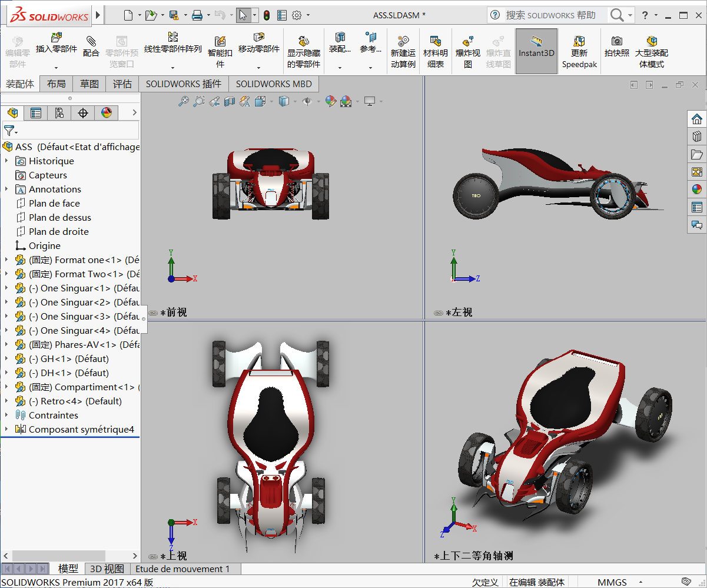Switch to the 布局 layout tab

click(57, 84)
